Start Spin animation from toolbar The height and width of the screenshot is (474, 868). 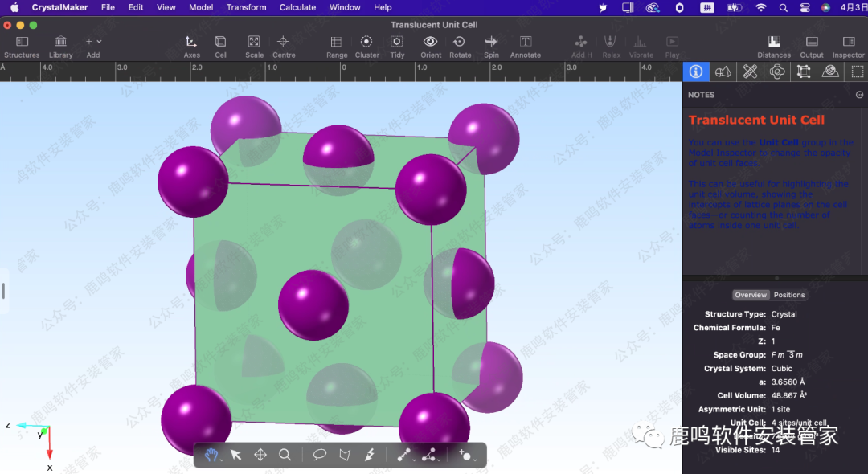[491, 42]
